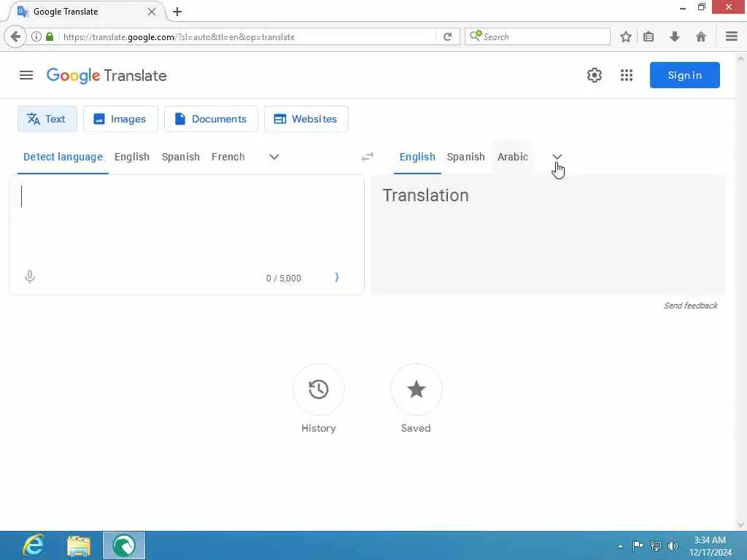Show bookmarks list icon

(x=649, y=36)
